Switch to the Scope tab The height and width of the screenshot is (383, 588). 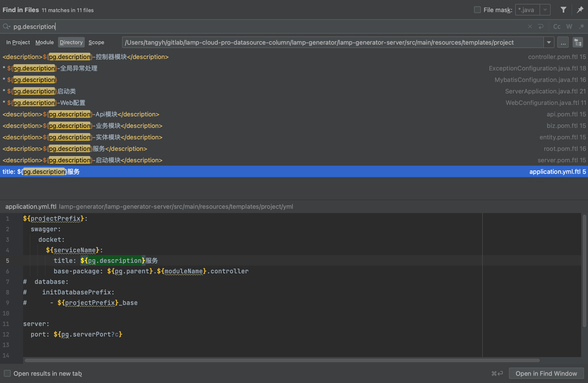96,43
